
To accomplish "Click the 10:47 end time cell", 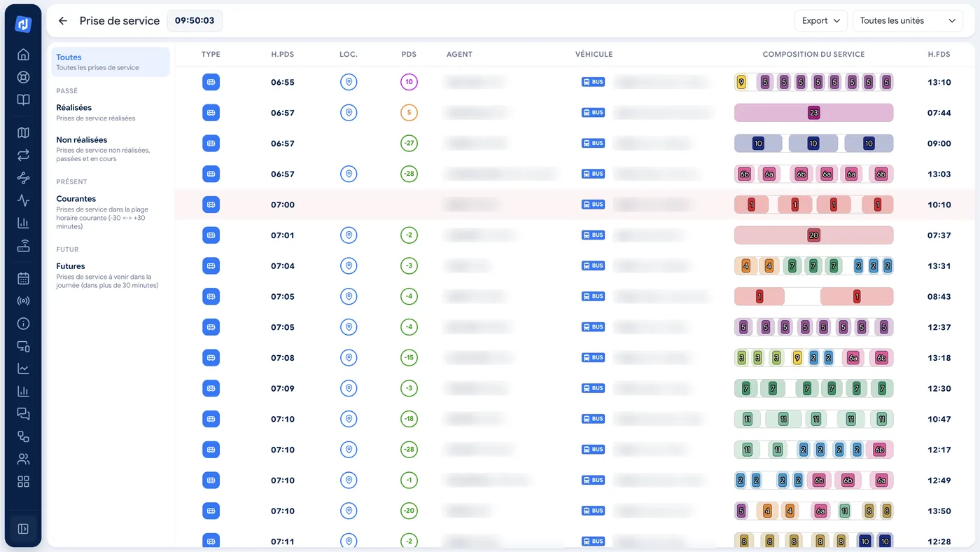I will pos(939,419).
